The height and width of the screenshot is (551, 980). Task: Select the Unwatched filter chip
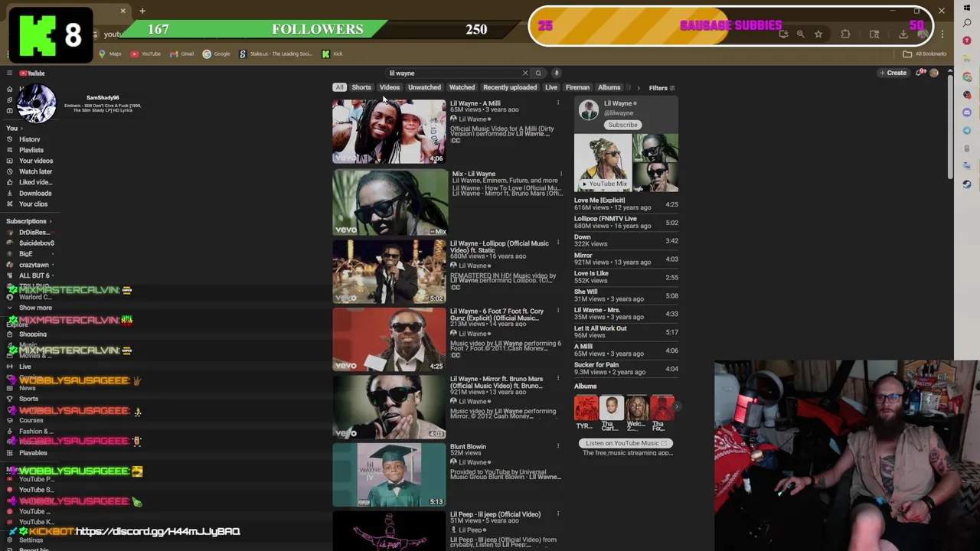[x=424, y=88]
